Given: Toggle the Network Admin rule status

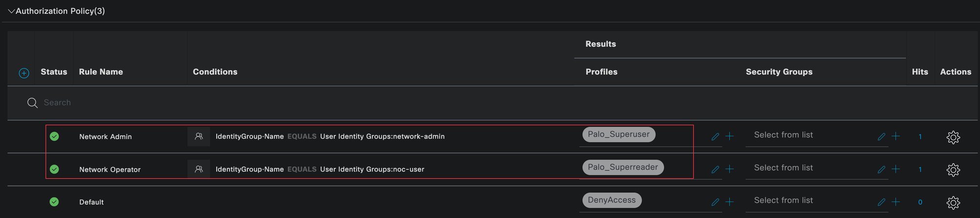Looking at the screenshot, I should pyautogui.click(x=54, y=136).
